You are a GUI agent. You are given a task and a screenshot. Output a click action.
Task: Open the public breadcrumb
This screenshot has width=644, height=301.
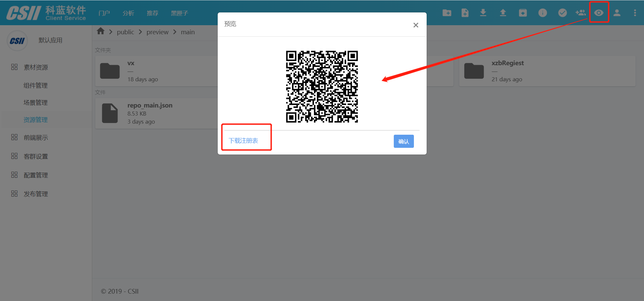click(x=125, y=32)
